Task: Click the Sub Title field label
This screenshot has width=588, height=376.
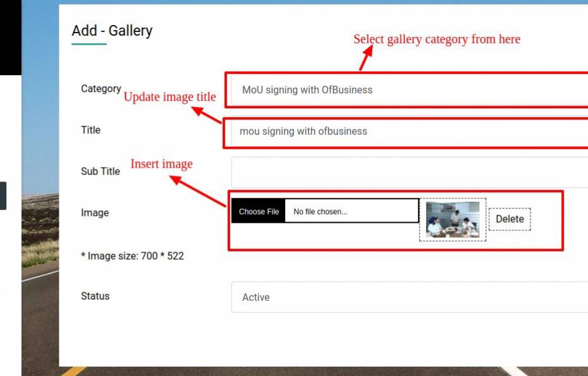Action: coord(100,171)
